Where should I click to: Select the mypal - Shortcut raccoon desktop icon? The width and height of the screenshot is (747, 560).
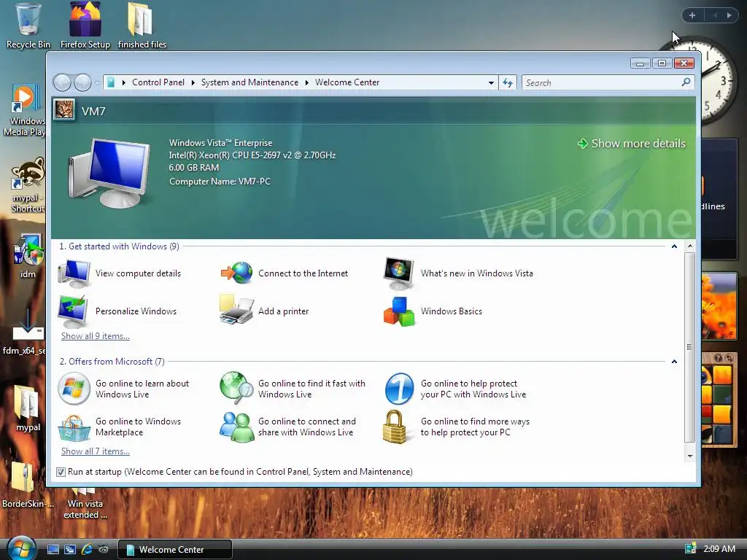pos(28,184)
